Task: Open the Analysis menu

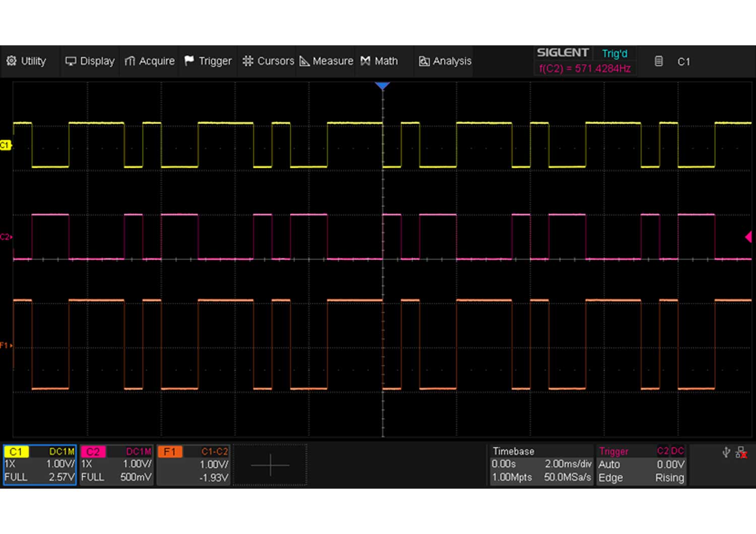Action: point(445,61)
